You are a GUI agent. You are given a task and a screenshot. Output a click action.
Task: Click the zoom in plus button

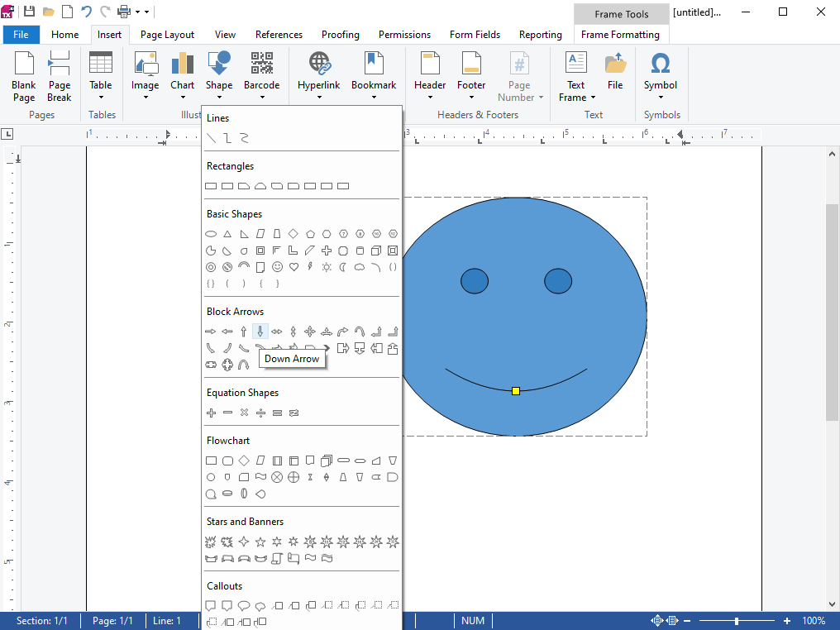coord(787,621)
